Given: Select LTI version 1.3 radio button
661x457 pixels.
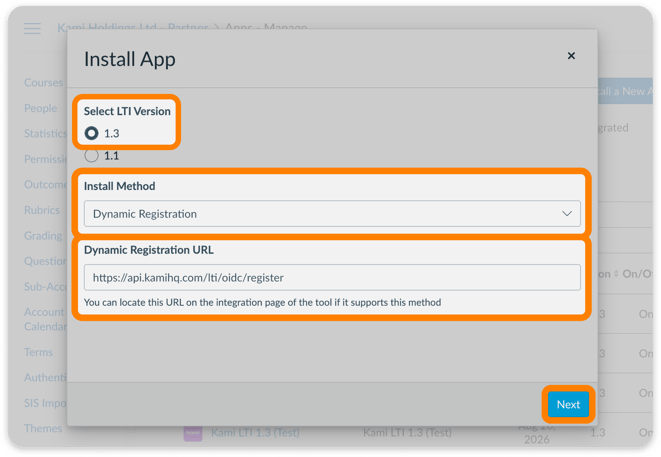Looking at the screenshot, I should pos(91,133).
